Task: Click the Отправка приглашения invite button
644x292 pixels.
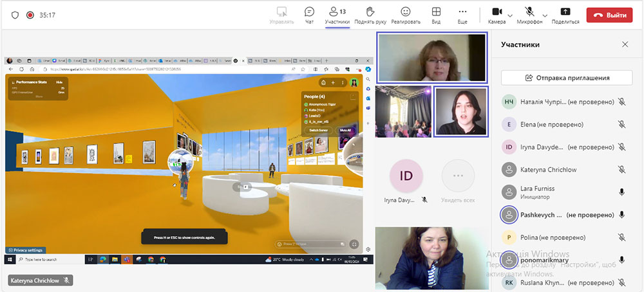Action: click(567, 78)
